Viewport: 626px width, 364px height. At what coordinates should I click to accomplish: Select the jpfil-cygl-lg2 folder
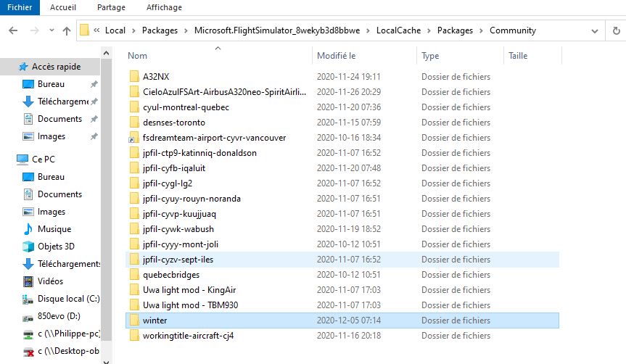coord(168,183)
